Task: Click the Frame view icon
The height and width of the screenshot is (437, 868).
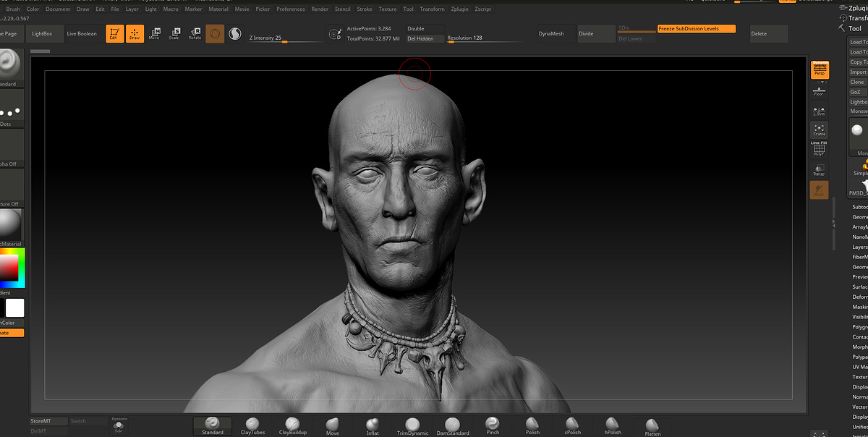Action: pos(819,130)
